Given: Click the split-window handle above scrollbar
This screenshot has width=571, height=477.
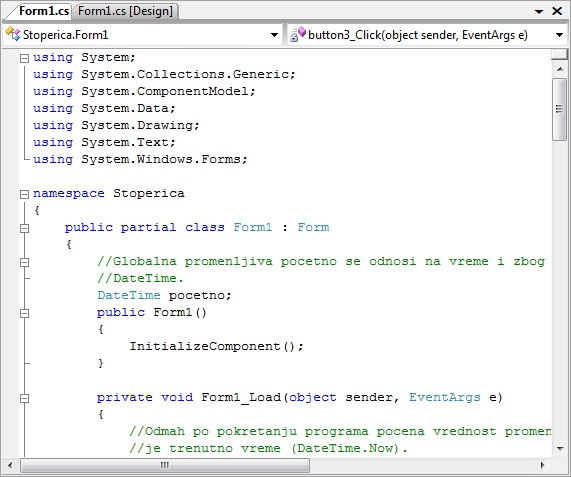Looking at the screenshot, I should 559,55.
